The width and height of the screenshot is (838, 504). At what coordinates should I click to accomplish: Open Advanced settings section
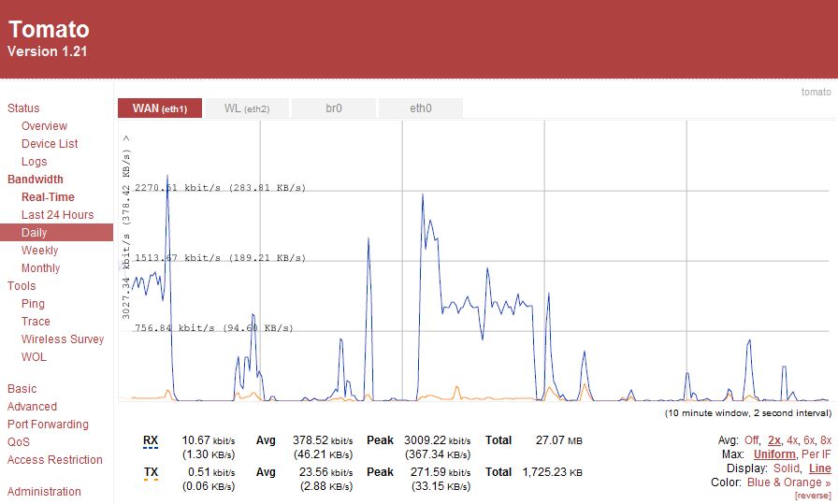click(32, 406)
